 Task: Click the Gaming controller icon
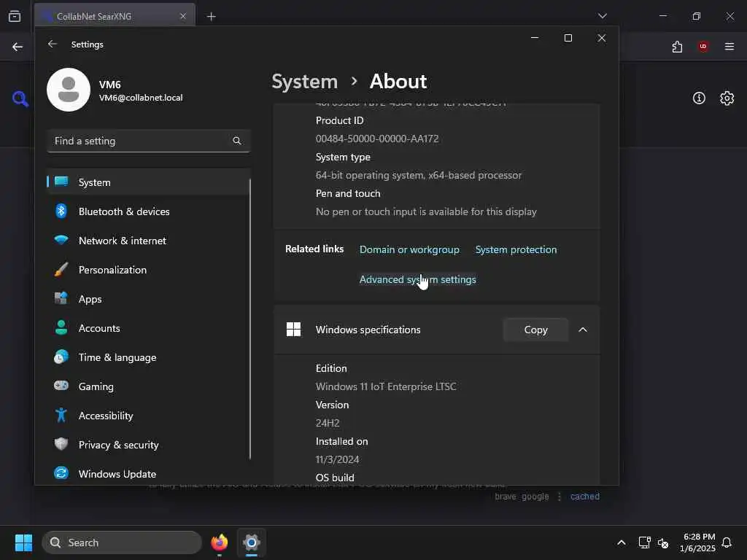pos(61,386)
